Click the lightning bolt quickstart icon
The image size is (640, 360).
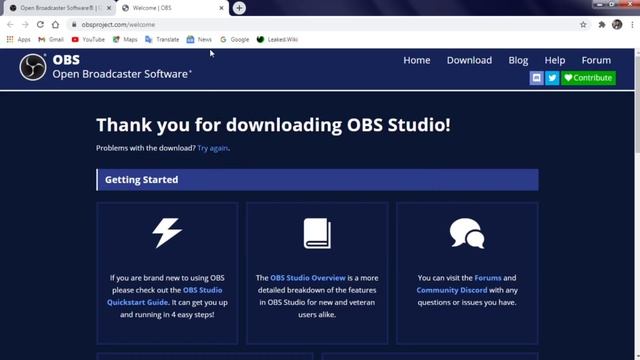(x=167, y=233)
